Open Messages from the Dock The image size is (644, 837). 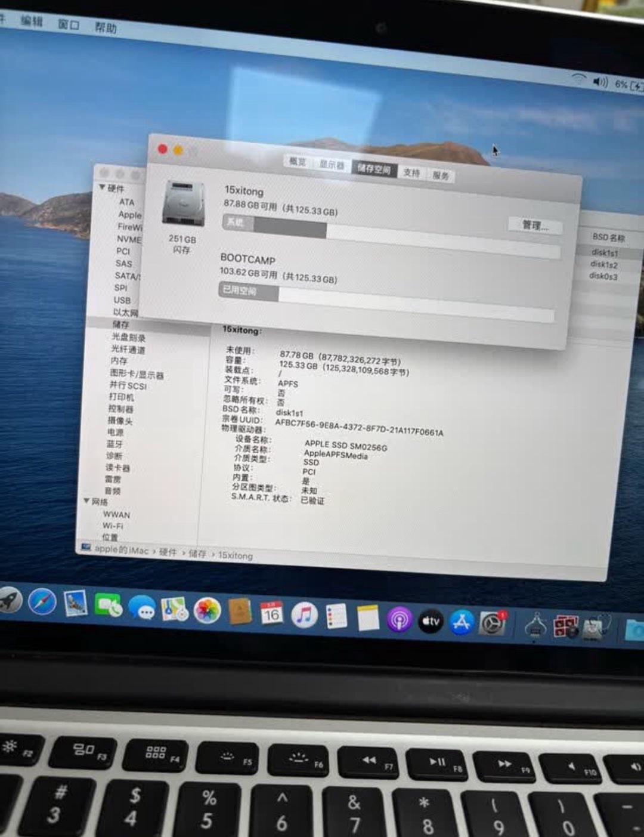pos(142,609)
